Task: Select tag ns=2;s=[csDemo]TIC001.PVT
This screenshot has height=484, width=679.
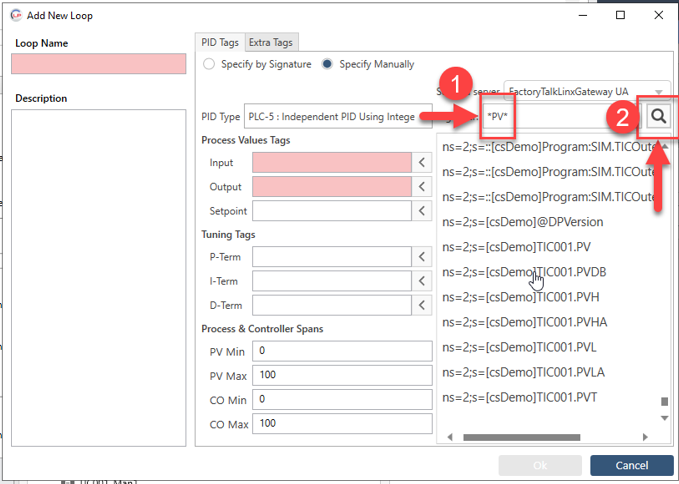Action: click(x=520, y=398)
